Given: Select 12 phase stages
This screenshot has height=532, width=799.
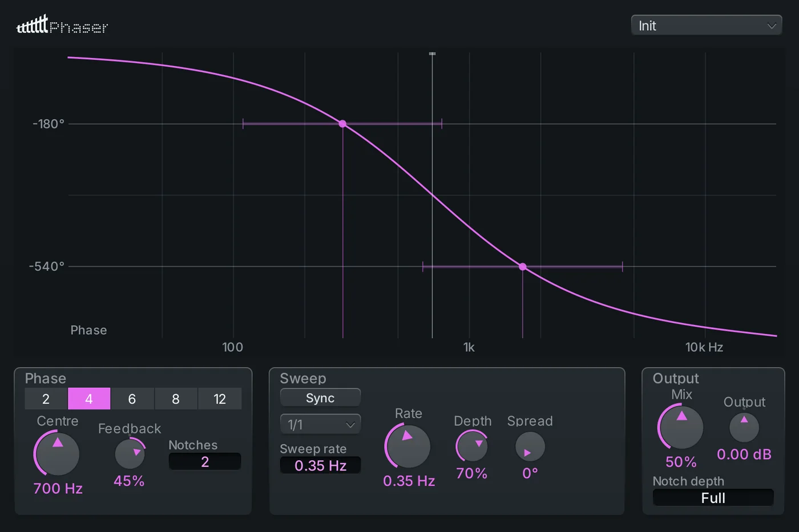Looking at the screenshot, I should click(220, 399).
